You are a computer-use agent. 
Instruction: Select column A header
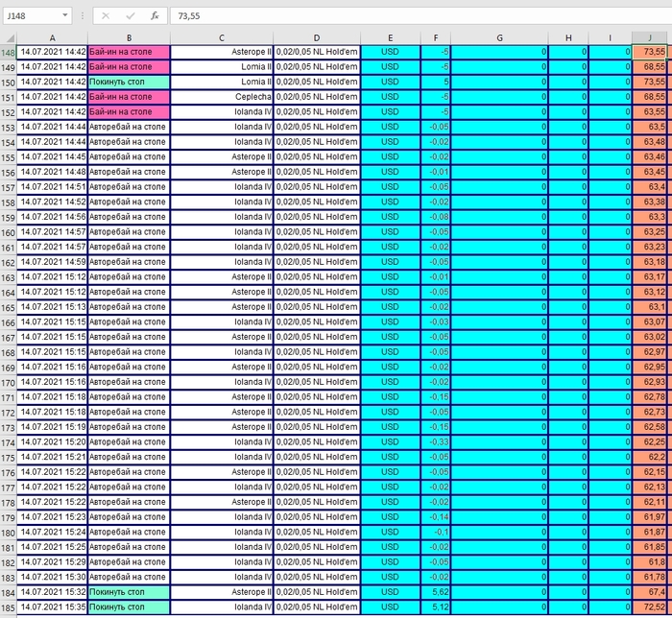pyautogui.click(x=52, y=38)
